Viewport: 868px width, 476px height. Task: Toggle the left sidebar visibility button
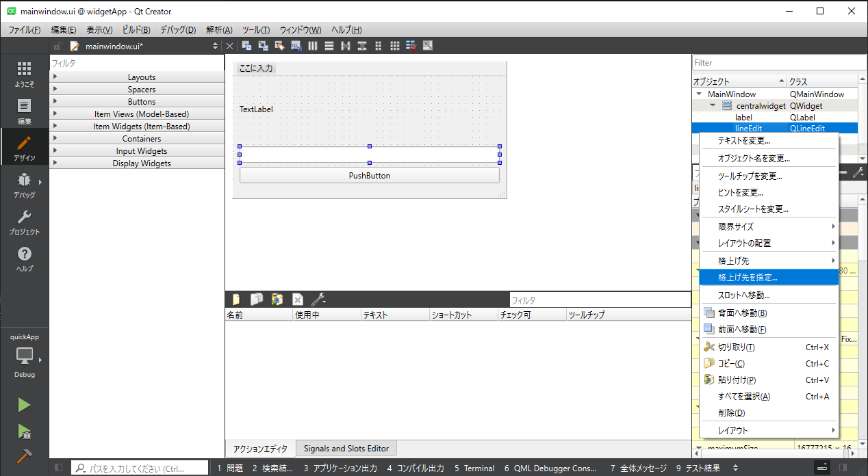(58, 468)
